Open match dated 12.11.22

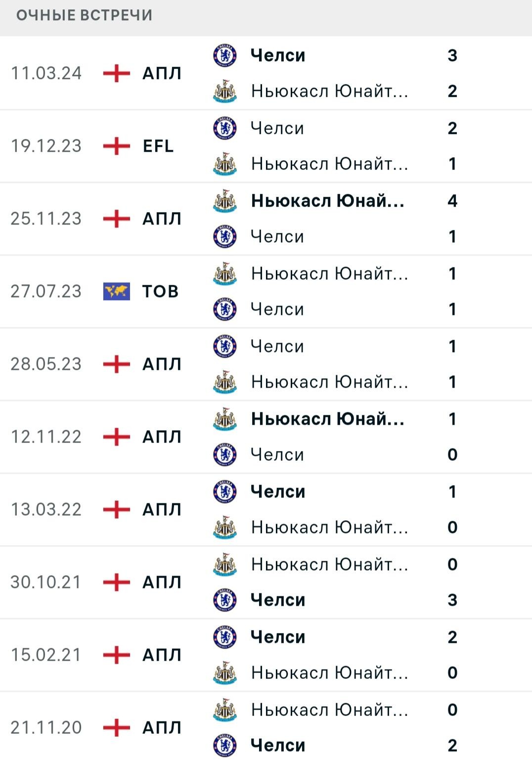coord(266,437)
